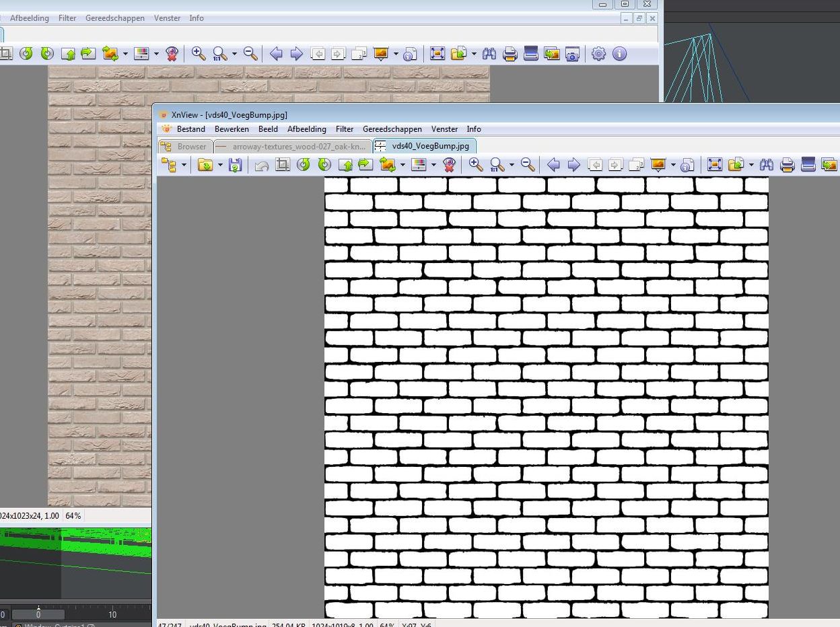This screenshot has width=840, height=627.
Task: Click red-eye correction icon in front toolbar
Action: [x=450, y=165]
